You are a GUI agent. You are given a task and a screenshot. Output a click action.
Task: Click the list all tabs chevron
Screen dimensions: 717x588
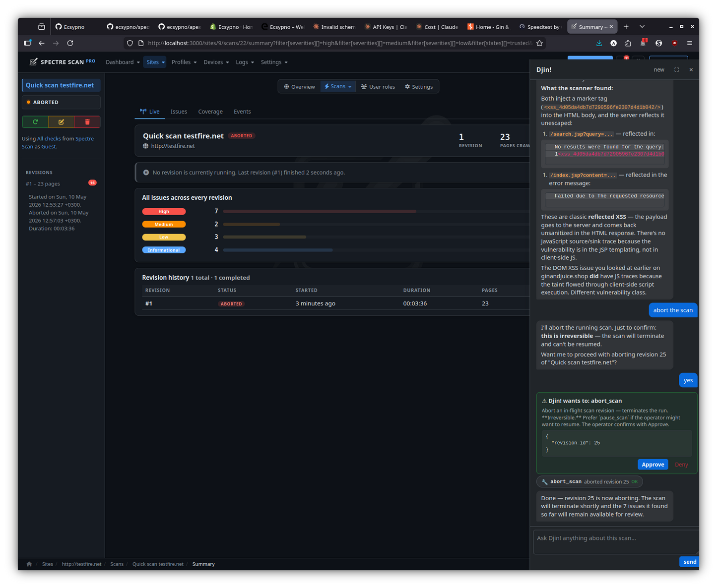pyautogui.click(x=642, y=27)
